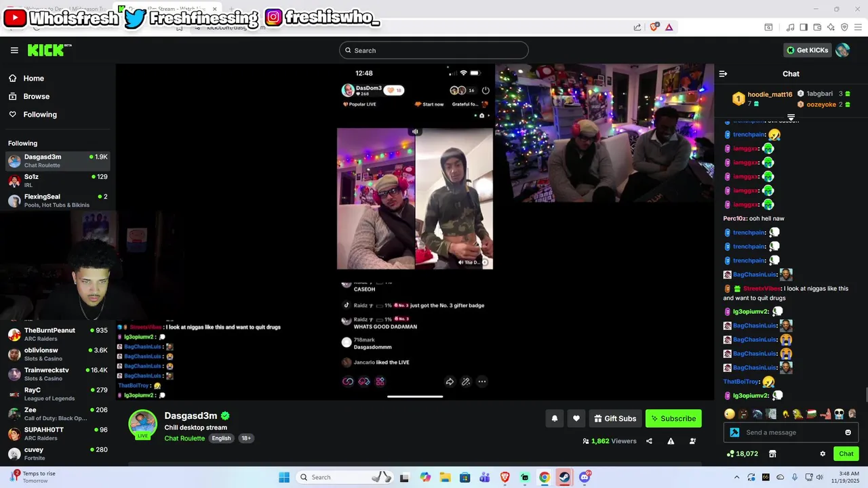
Task: Open Following in the sidebar
Action: 33,115
